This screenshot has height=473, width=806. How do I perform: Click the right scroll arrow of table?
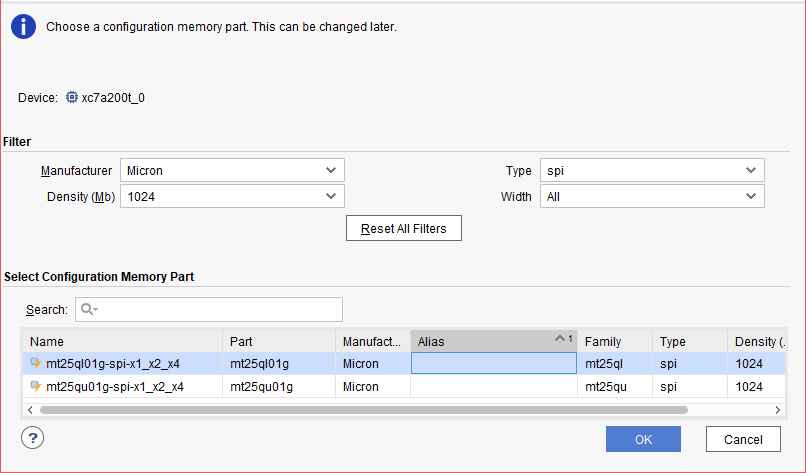pos(777,410)
